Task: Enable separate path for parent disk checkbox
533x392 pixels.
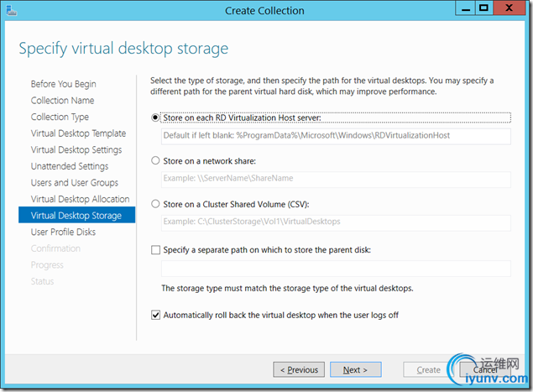Action: click(x=155, y=250)
